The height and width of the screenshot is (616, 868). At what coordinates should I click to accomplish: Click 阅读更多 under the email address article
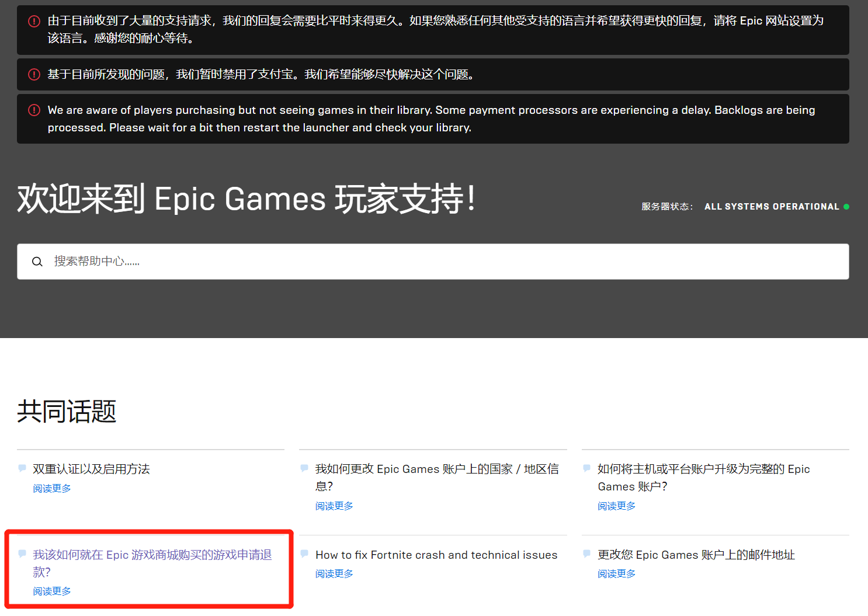tap(616, 573)
